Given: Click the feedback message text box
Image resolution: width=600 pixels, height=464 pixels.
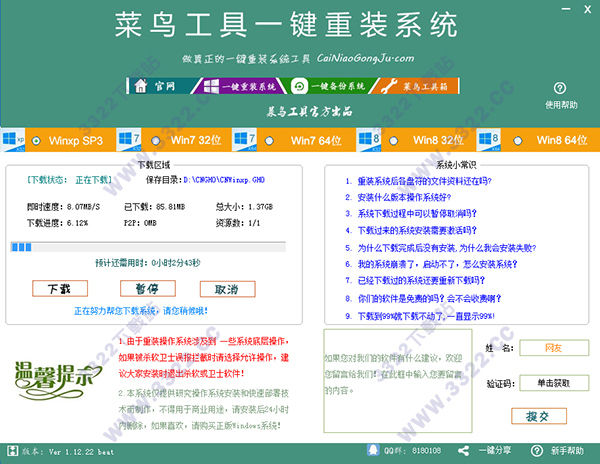Looking at the screenshot, I should [x=398, y=381].
